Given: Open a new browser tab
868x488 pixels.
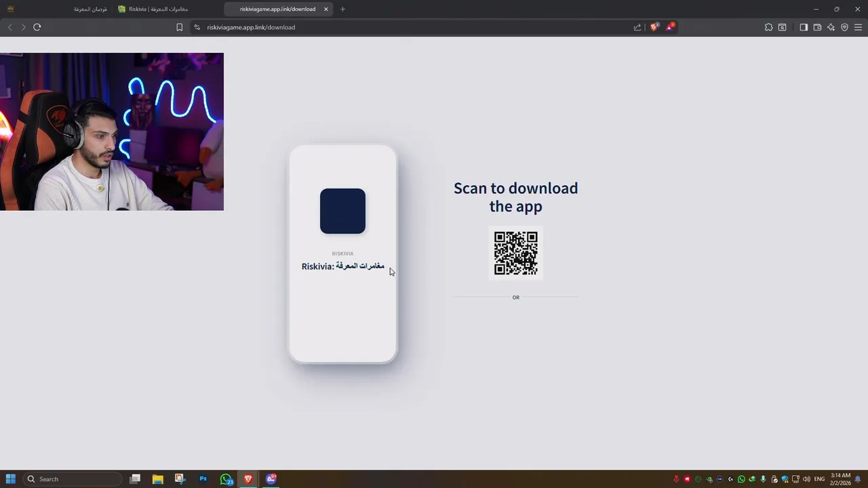Looking at the screenshot, I should (x=342, y=9).
